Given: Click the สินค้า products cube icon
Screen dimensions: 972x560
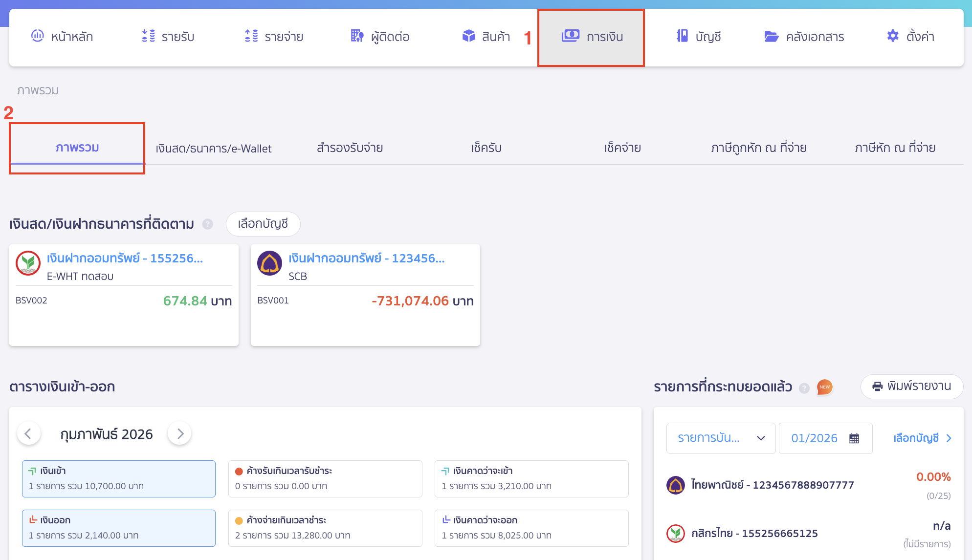Looking at the screenshot, I should pyautogui.click(x=468, y=36).
